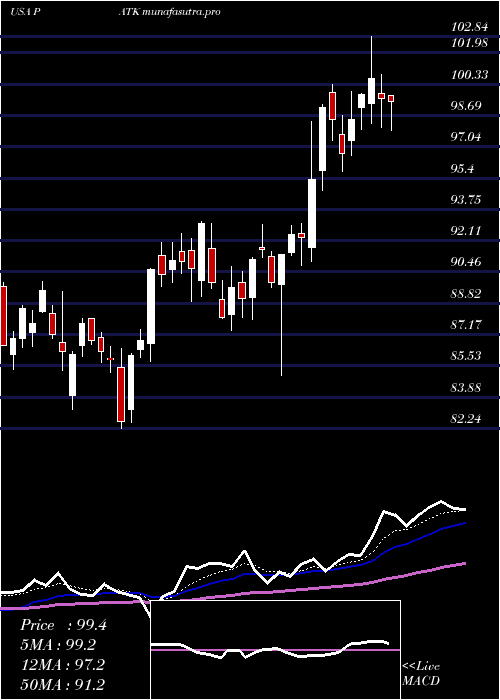Click the 82.24 price axis label
Viewport: 500px width, 700px height.
pos(466,418)
